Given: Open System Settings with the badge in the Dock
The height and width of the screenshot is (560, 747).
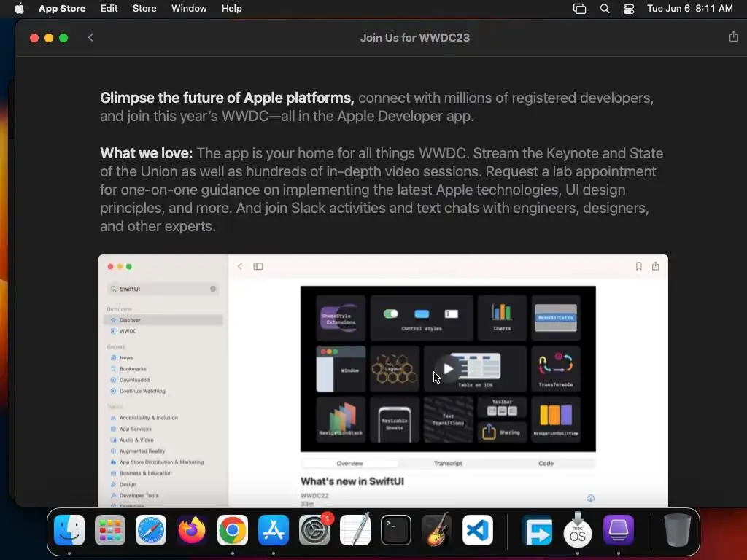Looking at the screenshot, I should click(314, 530).
